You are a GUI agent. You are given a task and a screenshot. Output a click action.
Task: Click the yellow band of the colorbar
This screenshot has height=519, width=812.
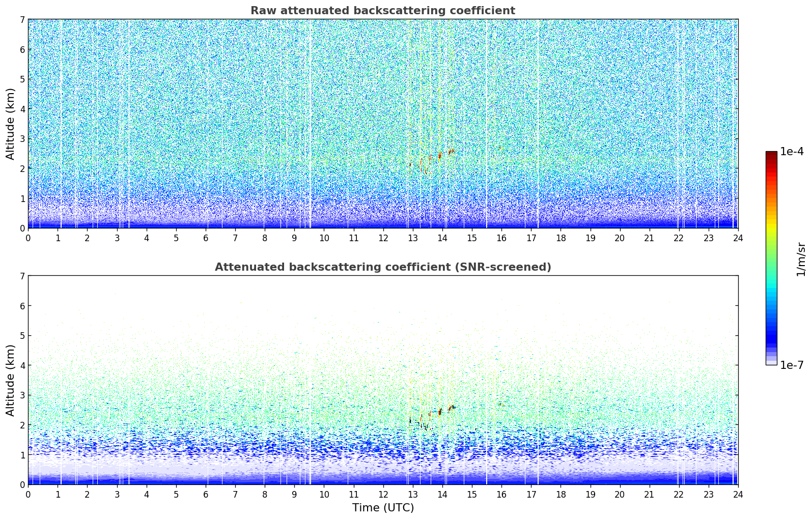point(771,225)
